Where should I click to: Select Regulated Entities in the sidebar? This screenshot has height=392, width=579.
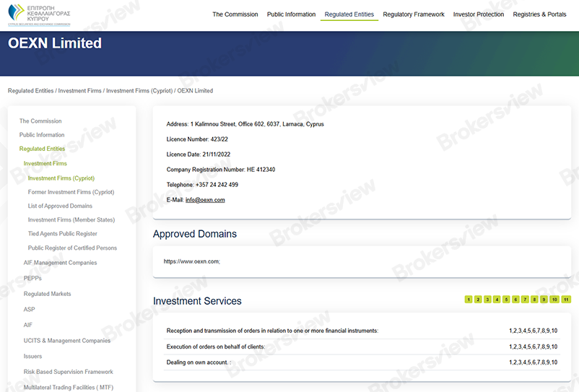point(42,149)
